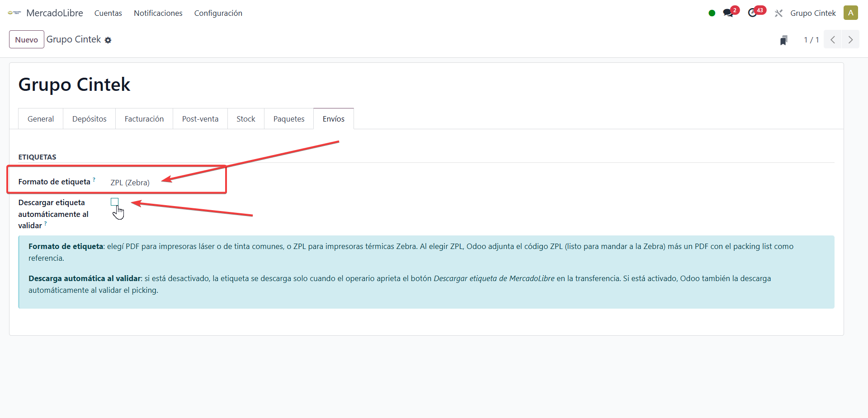The width and height of the screenshot is (868, 418).
Task: Open the gear actions menu beside Grupo Cintek
Action: (x=108, y=40)
